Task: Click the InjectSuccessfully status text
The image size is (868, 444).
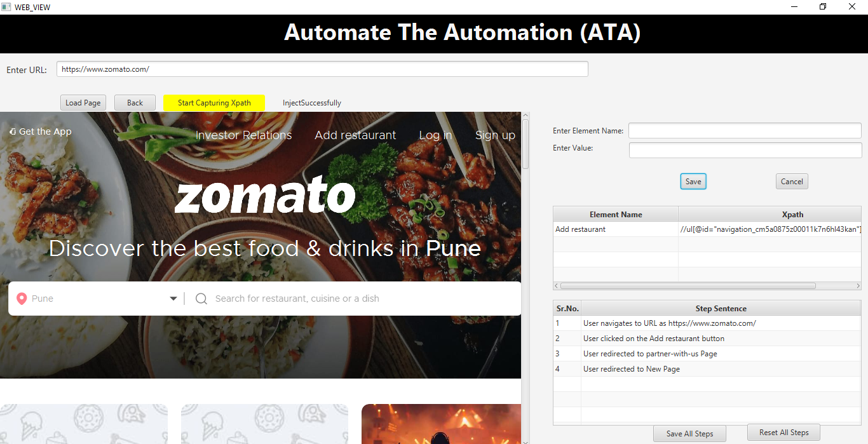Action: (312, 103)
